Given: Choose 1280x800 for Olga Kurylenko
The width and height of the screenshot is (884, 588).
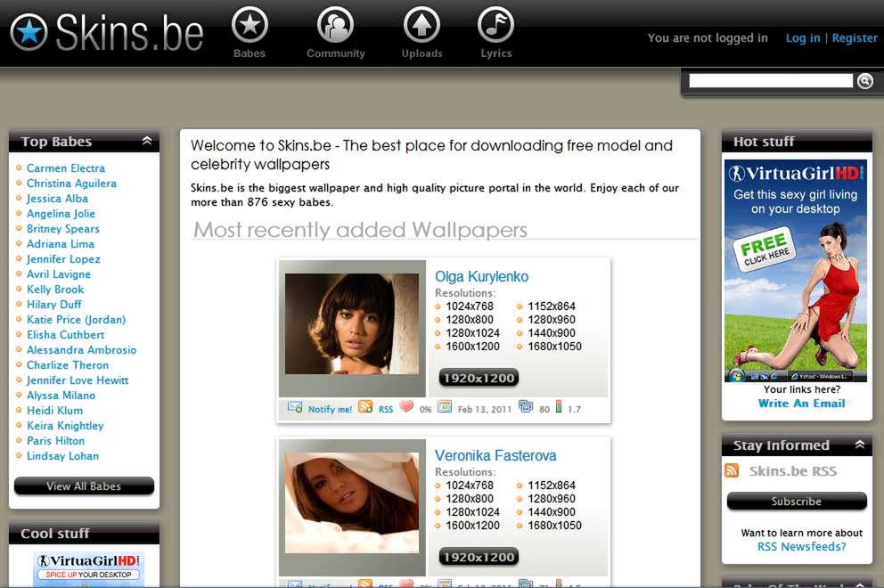Looking at the screenshot, I should click(470, 320).
